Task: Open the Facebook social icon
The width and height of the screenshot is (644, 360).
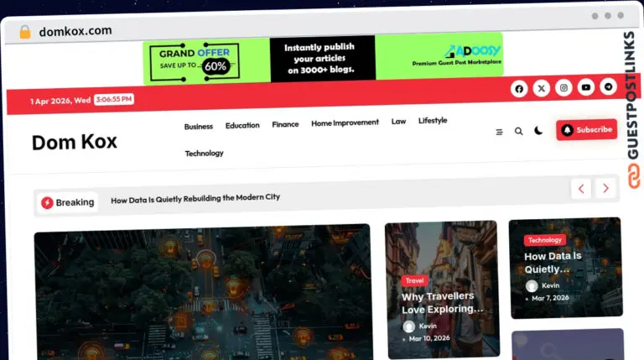Action: (519, 89)
